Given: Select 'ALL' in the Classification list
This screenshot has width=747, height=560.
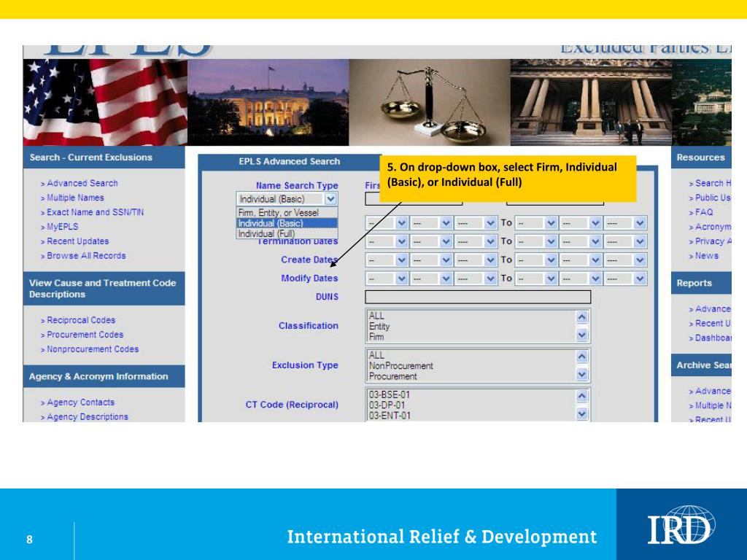Looking at the screenshot, I should click(x=376, y=316).
